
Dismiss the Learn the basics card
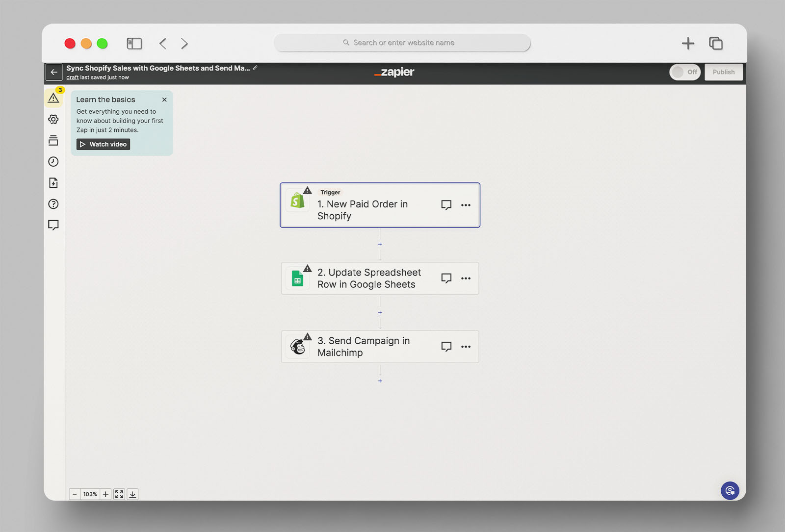pos(164,100)
